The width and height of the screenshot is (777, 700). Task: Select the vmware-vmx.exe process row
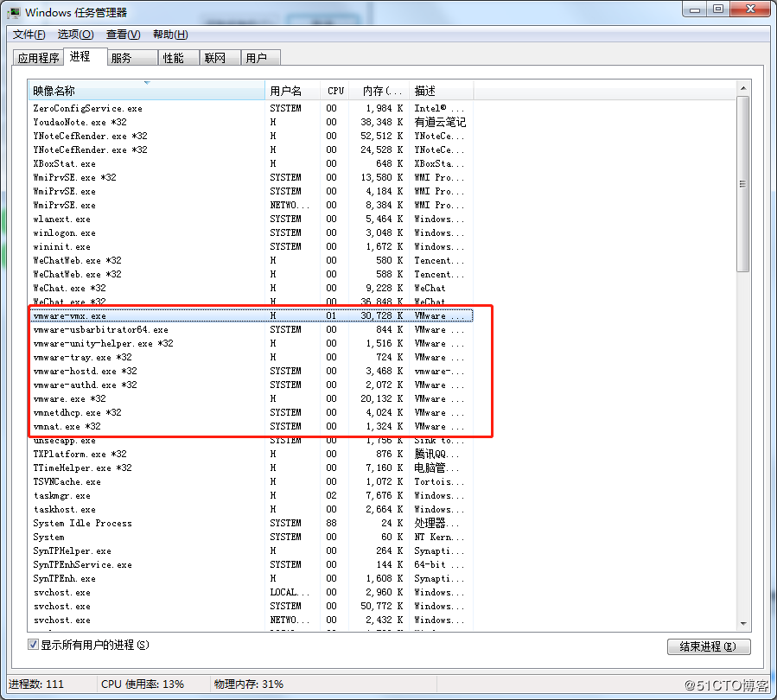pos(70,316)
